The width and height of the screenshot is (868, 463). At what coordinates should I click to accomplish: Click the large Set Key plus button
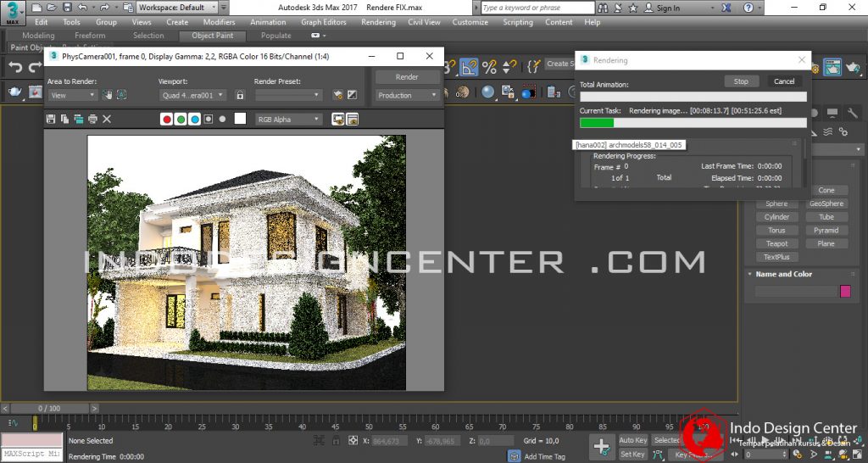(x=601, y=447)
